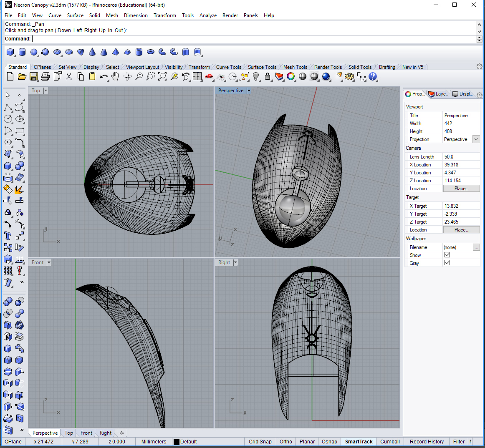
Task: Open the Perspective viewport title dropdown
Action: pos(249,91)
